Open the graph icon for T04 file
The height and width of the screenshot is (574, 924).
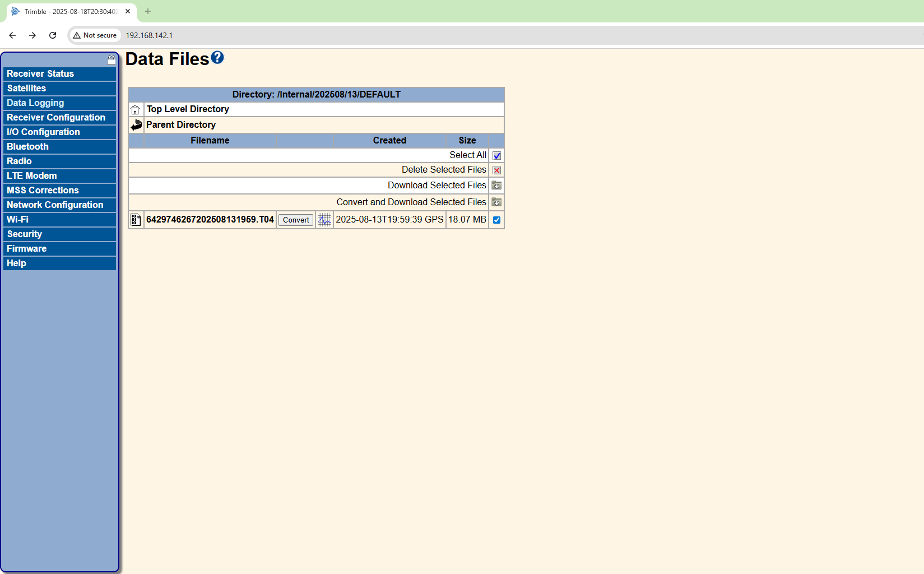324,220
